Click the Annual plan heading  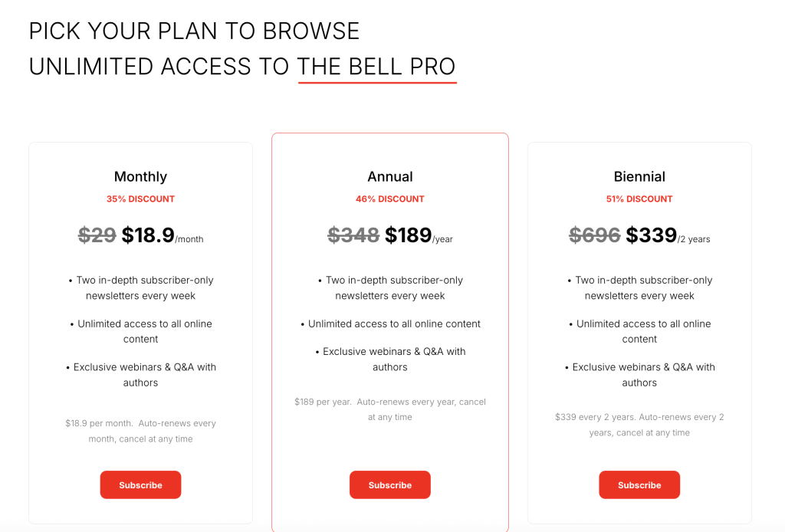(x=389, y=176)
